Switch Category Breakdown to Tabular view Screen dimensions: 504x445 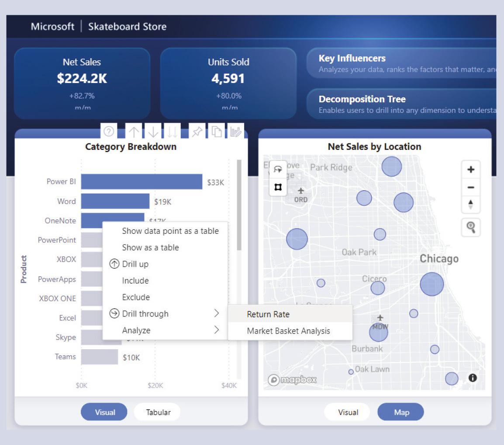157,412
